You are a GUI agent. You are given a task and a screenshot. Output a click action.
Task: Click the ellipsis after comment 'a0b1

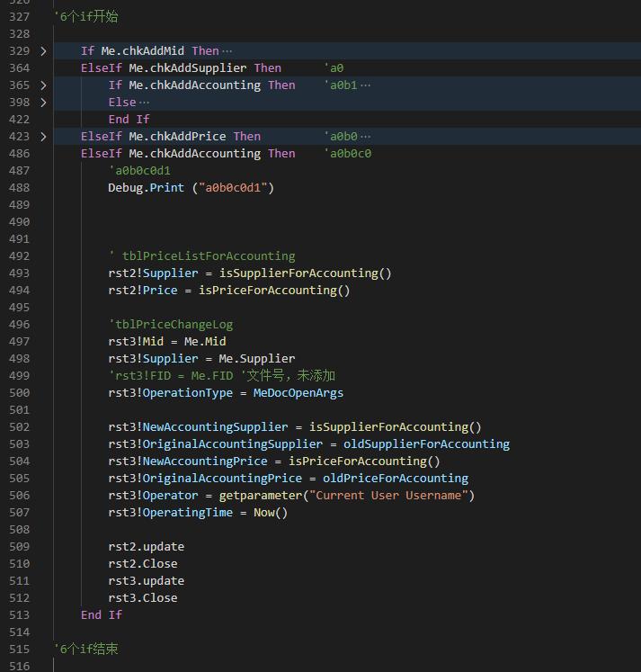point(365,85)
